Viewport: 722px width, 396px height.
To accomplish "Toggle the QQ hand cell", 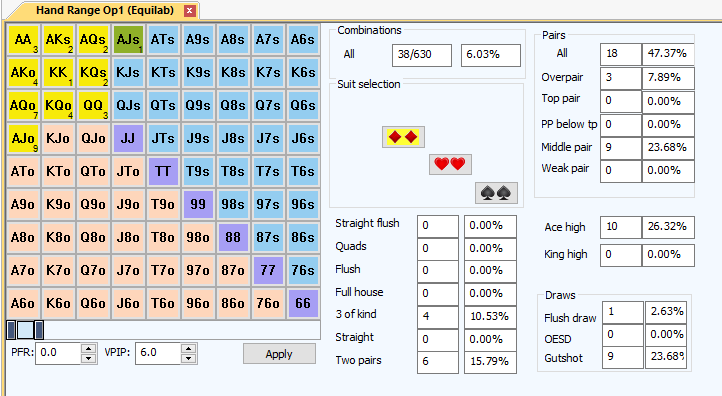I will 93,105.
